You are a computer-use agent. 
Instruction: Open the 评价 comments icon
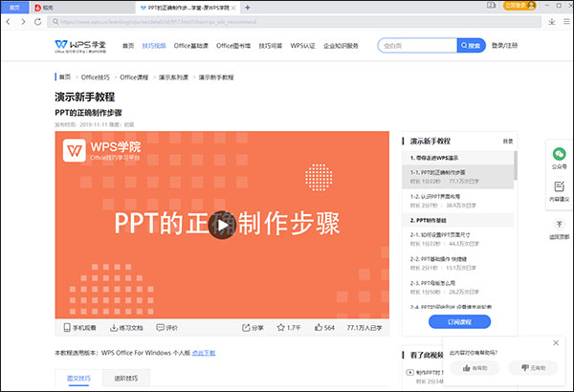[x=166, y=328]
